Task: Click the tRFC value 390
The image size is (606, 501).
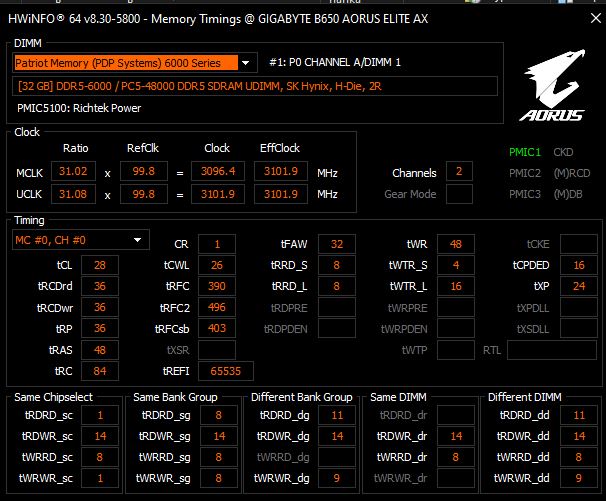Action: [x=217, y=286]
